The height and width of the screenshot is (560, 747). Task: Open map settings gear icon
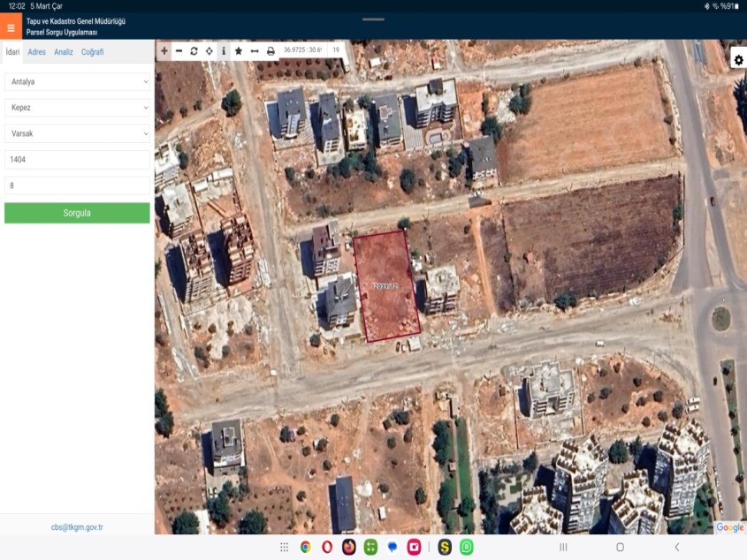click(738, 60)
